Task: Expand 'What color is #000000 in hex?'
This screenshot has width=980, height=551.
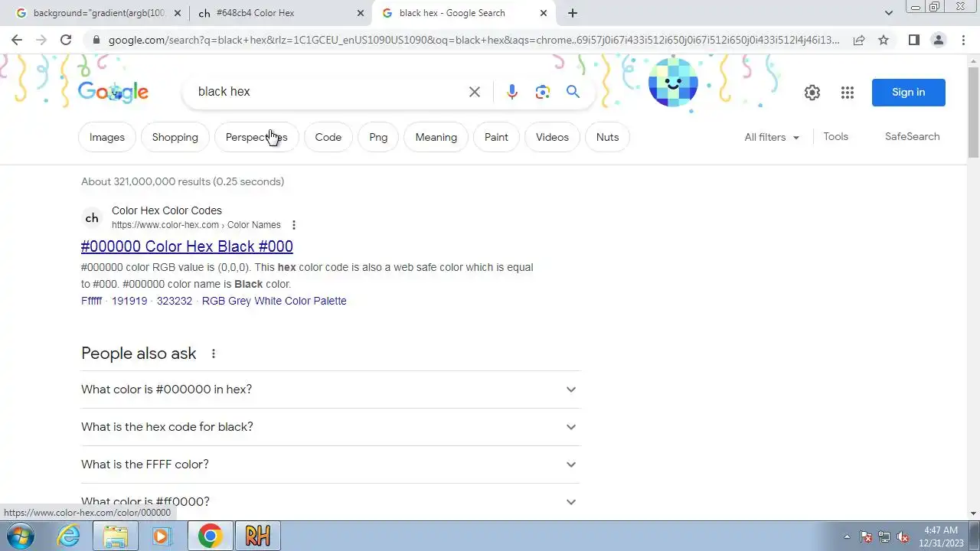Action: [331, 390]
